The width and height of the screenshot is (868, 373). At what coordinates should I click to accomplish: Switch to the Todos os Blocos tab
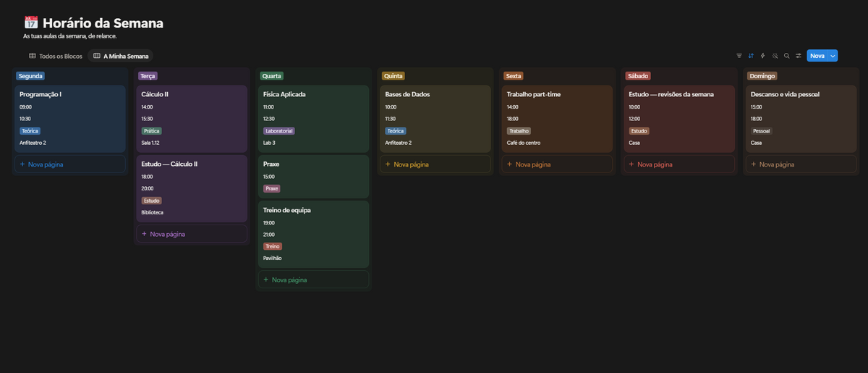56,56
